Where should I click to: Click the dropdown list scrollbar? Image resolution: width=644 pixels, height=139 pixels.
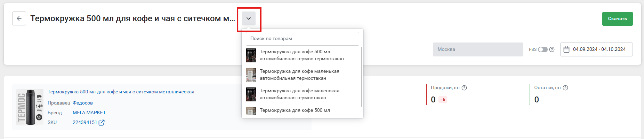point(362,77)
